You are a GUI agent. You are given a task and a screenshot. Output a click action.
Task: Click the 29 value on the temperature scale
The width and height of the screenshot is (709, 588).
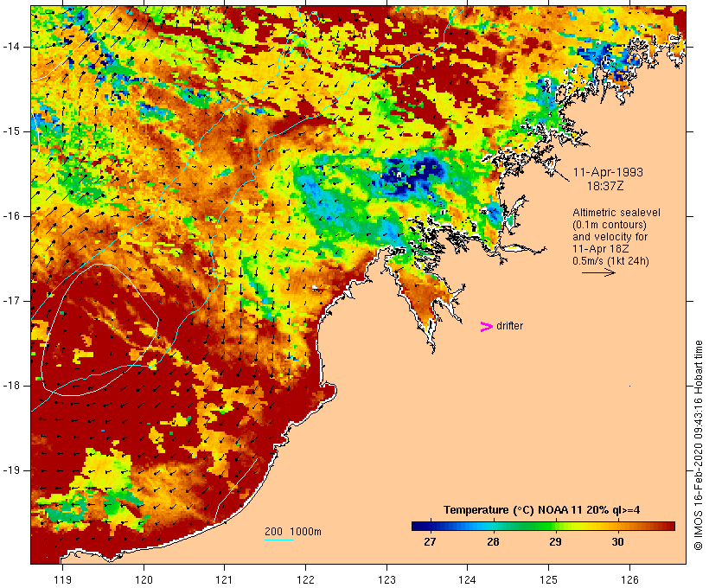coord(555,541)
